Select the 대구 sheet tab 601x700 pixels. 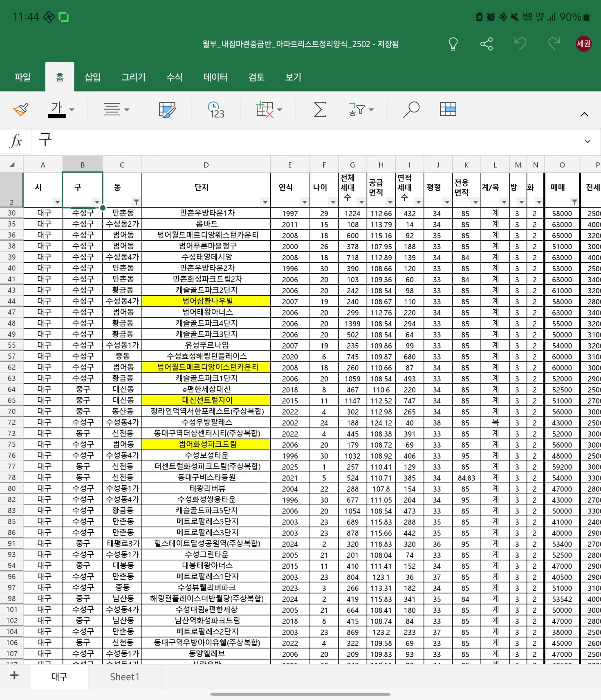tap(59, 677)
